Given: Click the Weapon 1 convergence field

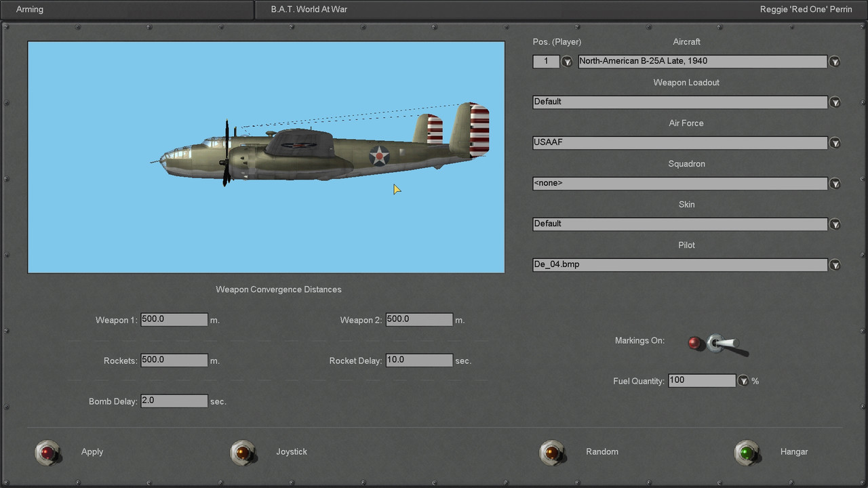Looking at the screenshot, I should [174, 319].
